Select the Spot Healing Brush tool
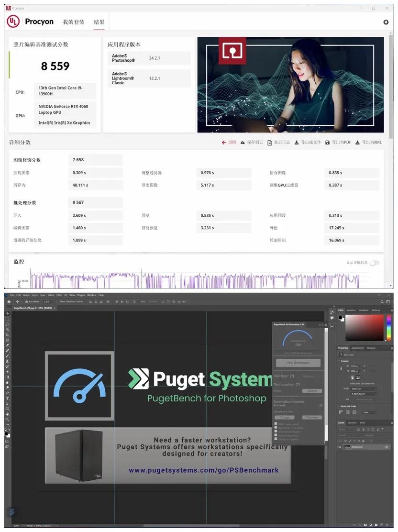Image resolution: width=398 pixels, height=532 pixels. coord(7,351)
